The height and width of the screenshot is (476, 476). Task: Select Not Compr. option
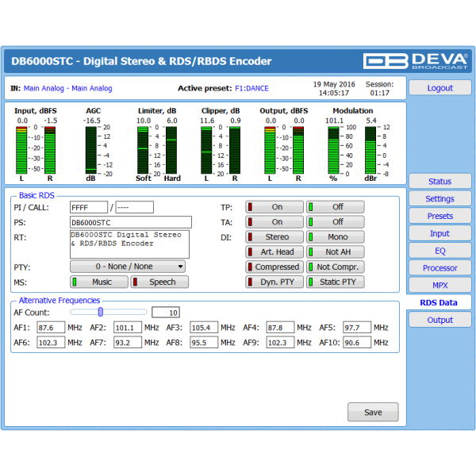pyautogui.click(x=335, y=267)
